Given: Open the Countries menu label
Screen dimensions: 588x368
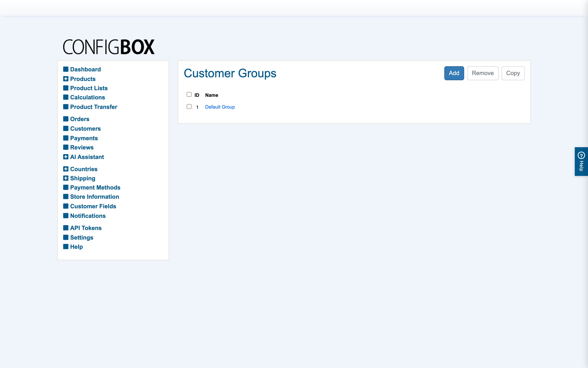Looking at the screenshot, I should pyautogui.click(x=84, y=169).
